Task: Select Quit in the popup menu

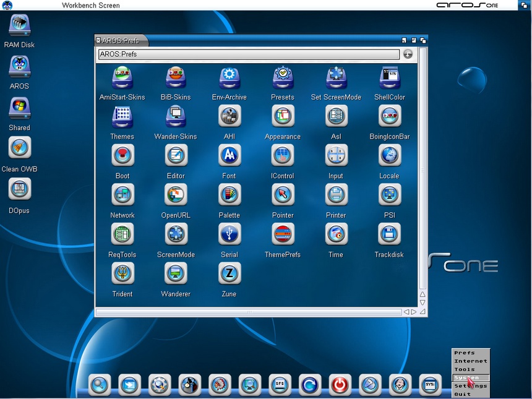Action: point(463,394)
